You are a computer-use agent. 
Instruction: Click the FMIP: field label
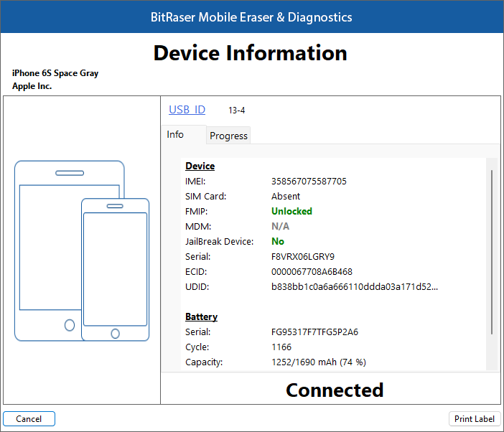click(197, 212)
